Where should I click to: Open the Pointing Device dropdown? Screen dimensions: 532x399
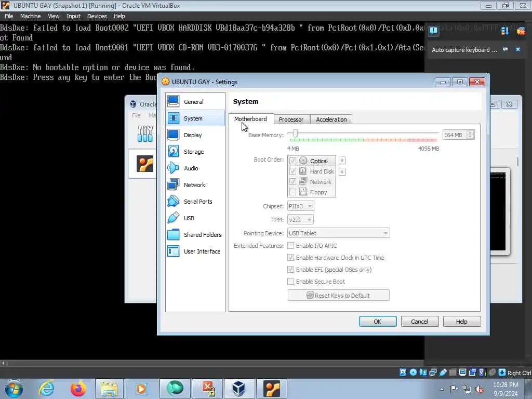tap(339, 233)
